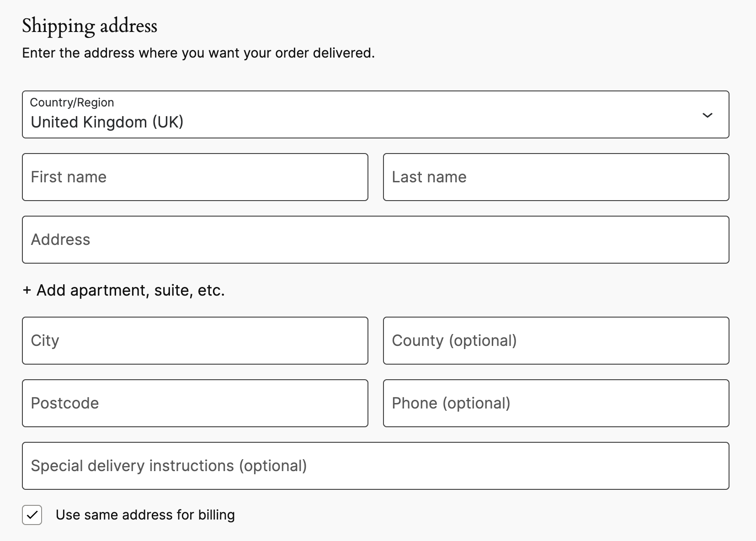Click the Country/Region label text

(x=72, y=102)
